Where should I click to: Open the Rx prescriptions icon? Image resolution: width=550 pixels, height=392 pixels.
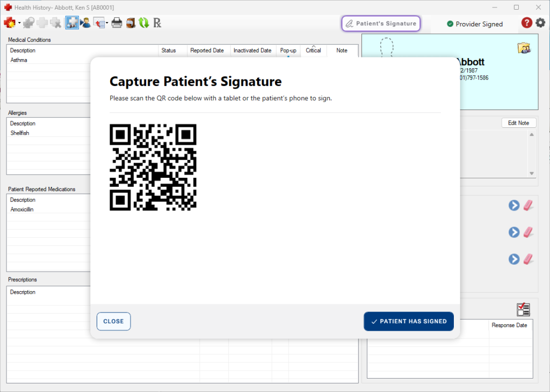tap(157, 23)
